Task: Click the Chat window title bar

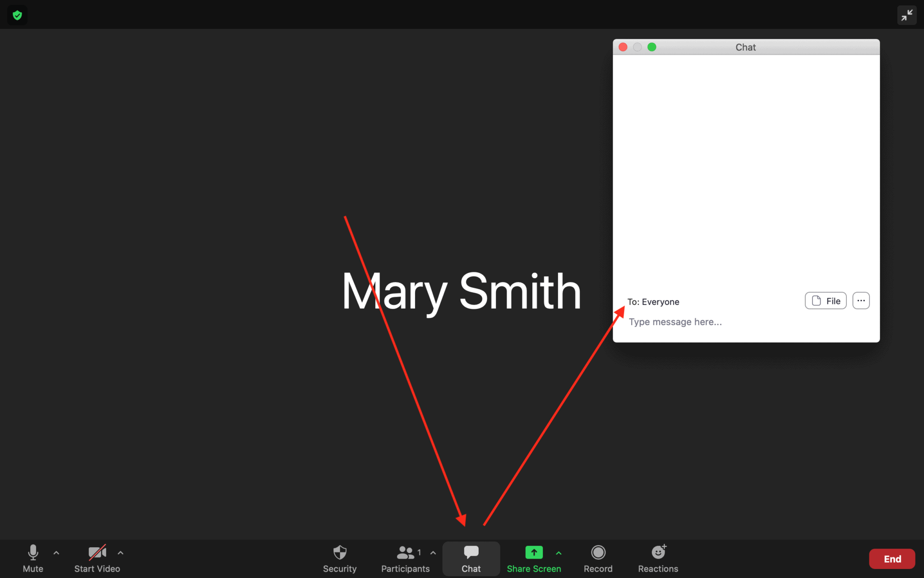Action: click(x=745, y=47)
